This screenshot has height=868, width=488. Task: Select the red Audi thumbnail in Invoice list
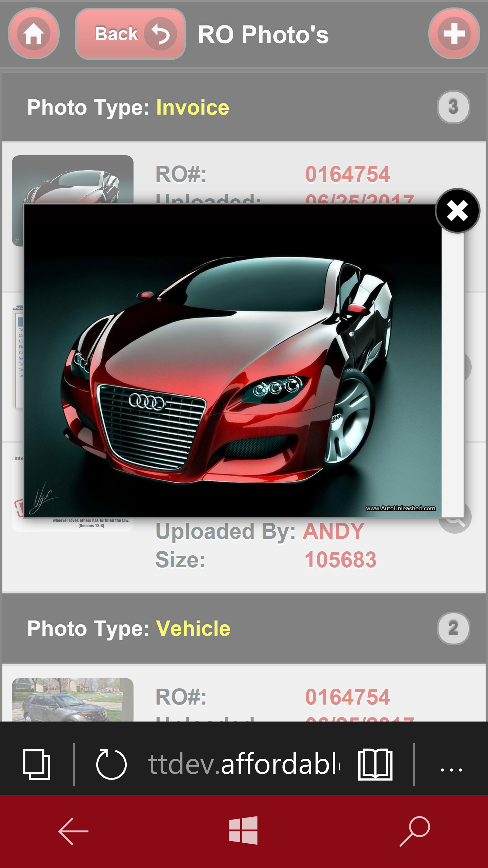tap(73, 180)
